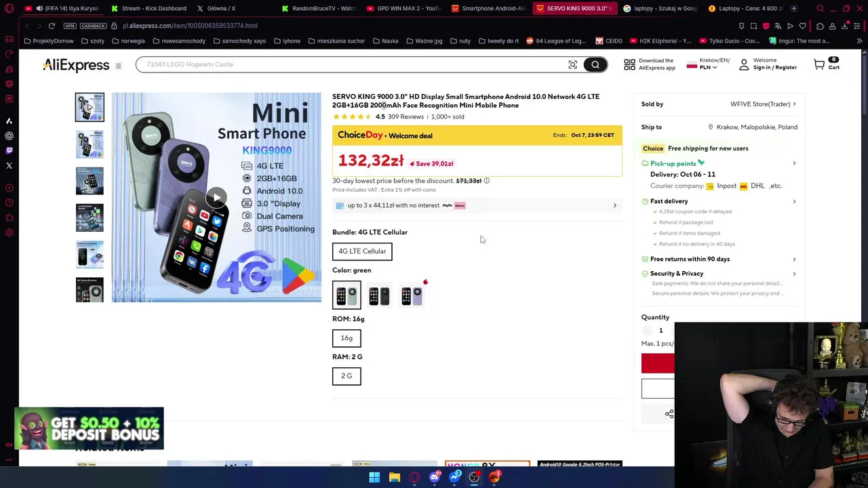Expand the Fast delivery details chevron
Screen dimensions: 868x488
click(x=794, y=201)
